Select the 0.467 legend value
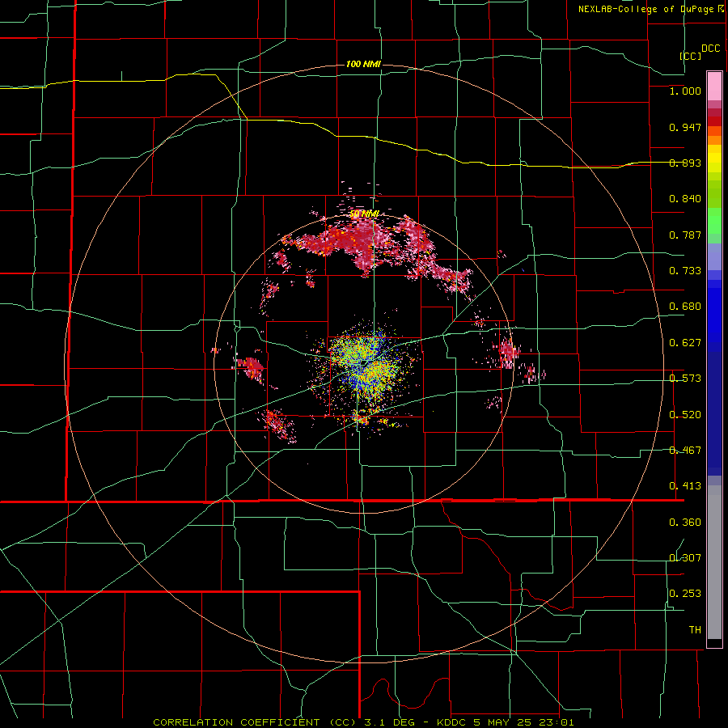The width and height of the screenshot is (728, 728). point(685,451)
